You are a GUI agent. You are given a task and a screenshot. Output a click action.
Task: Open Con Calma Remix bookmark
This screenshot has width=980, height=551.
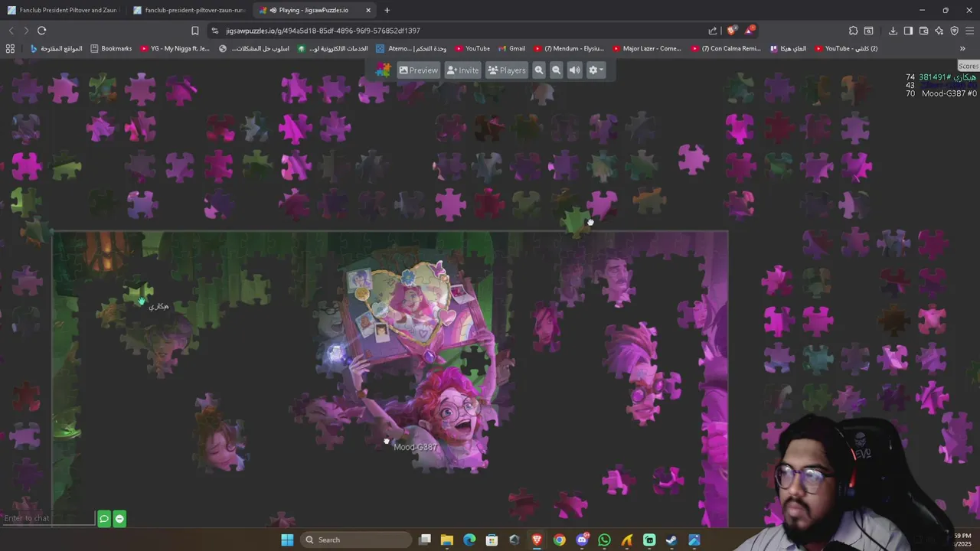[726, 48]
